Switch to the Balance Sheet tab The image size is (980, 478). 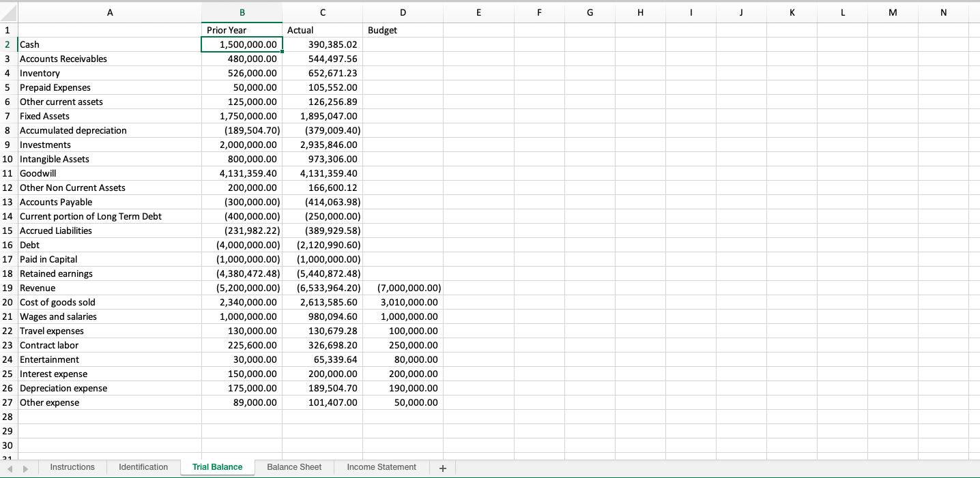pyautogui.click(x=294, y=467)
